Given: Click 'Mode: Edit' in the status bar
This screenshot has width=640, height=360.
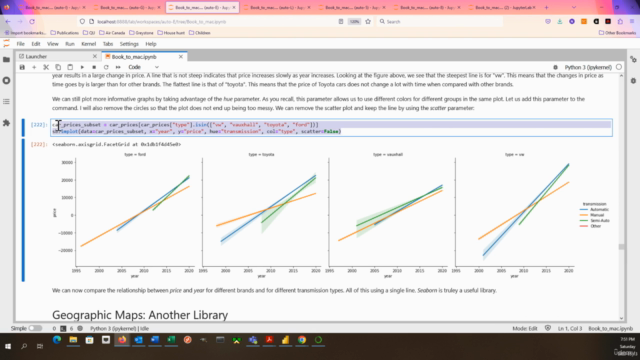Looking at the screenshot, I should [525, 328].
